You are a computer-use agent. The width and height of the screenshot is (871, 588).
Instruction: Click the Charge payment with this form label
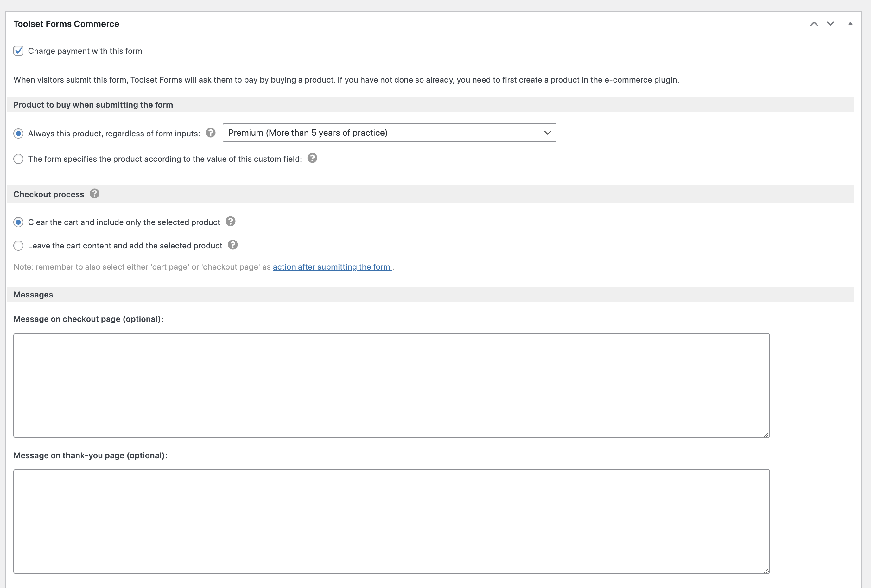click(85, 51)
